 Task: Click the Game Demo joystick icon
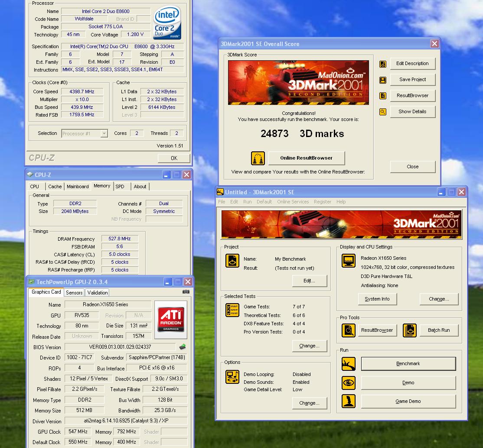349,401
